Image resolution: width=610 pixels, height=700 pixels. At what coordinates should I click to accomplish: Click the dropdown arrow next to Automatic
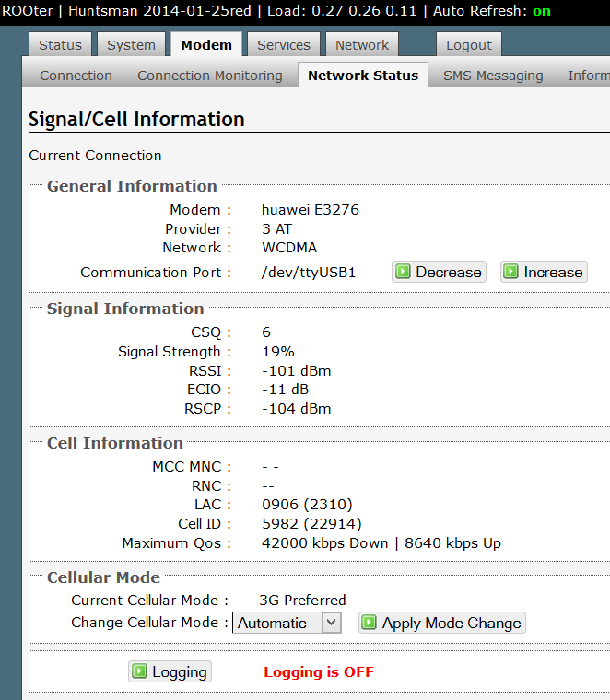(x=332, y=623)
